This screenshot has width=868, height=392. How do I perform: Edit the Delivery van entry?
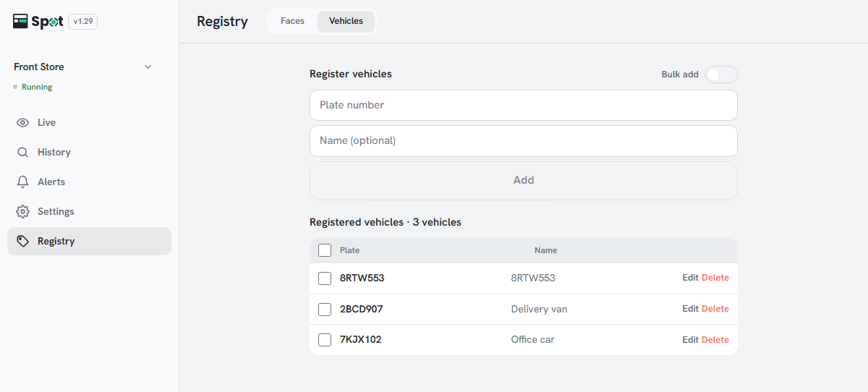tap(690, 309)
